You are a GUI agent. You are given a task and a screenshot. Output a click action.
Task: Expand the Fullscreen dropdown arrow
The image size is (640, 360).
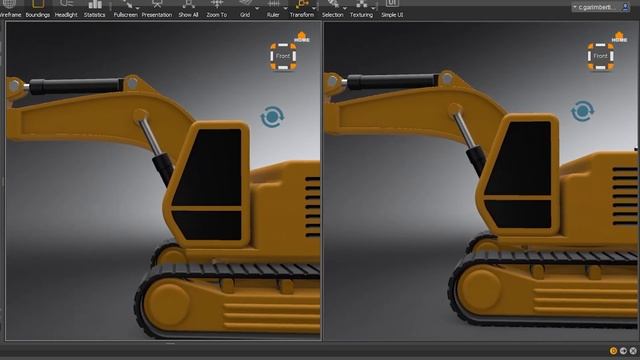138,8
